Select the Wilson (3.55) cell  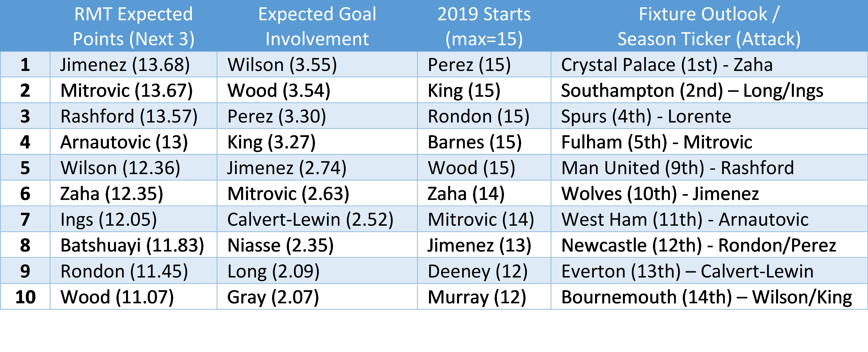(282, 65)
